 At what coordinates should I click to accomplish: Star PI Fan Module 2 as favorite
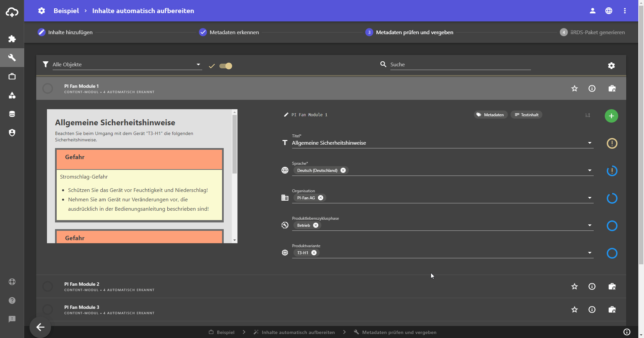575,286
